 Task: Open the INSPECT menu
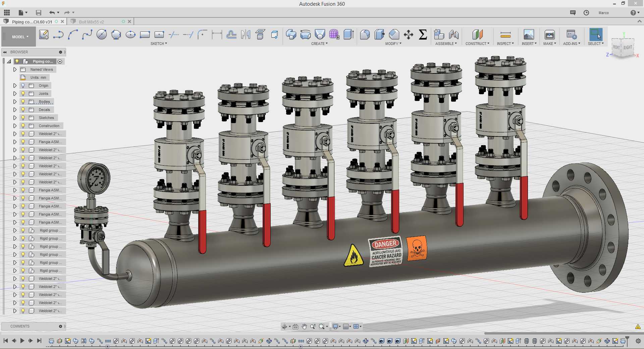505,44
